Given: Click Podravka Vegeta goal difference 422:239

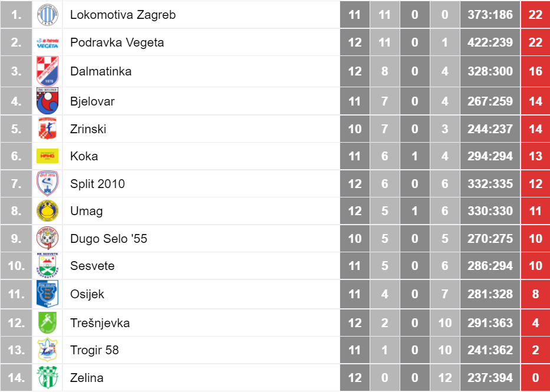Looking at the screenshot, I should [x=490, y=42].
